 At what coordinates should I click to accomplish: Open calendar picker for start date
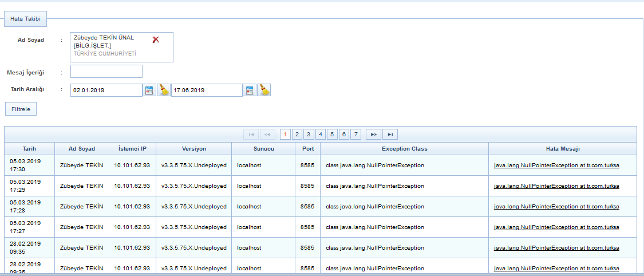pos(149,90)
